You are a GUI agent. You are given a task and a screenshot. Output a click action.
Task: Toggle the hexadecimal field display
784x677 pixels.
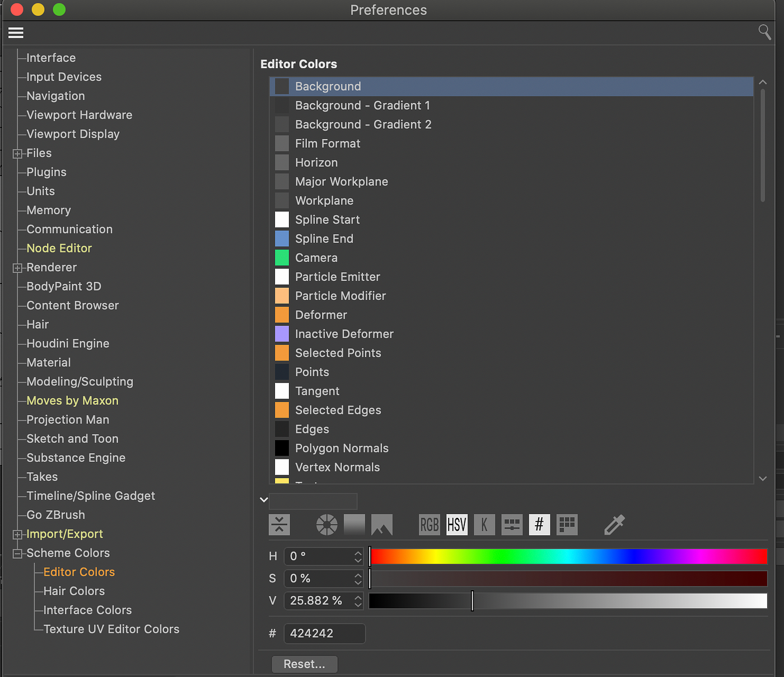(x=539, y=525)
